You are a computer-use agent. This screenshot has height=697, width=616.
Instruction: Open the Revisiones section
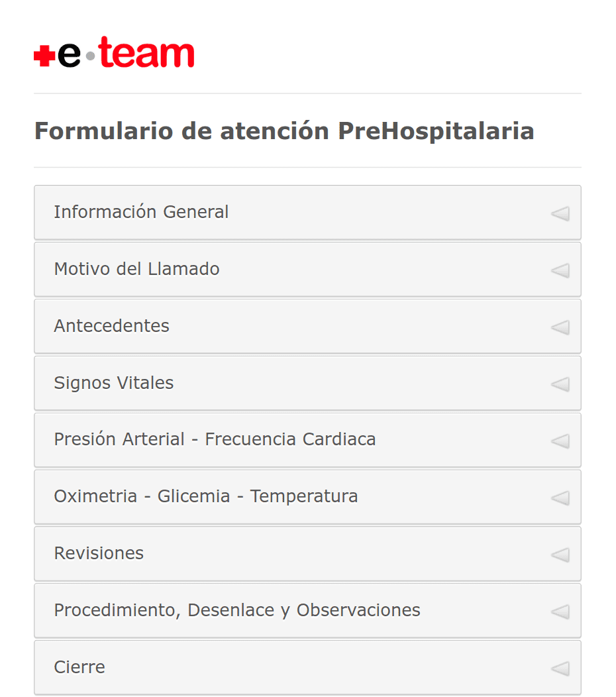tap(307, 554)
